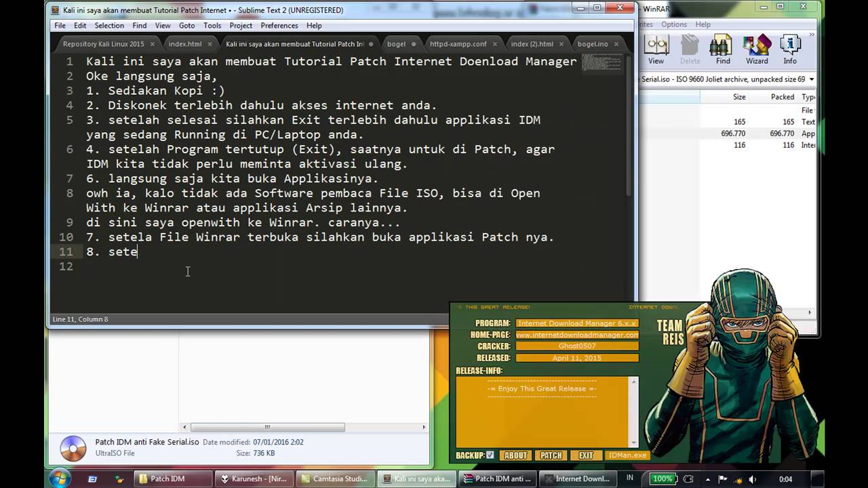Click the WinRAR row with size 116
Viewport: 868px width, 488px height.
tap(728, 145)
